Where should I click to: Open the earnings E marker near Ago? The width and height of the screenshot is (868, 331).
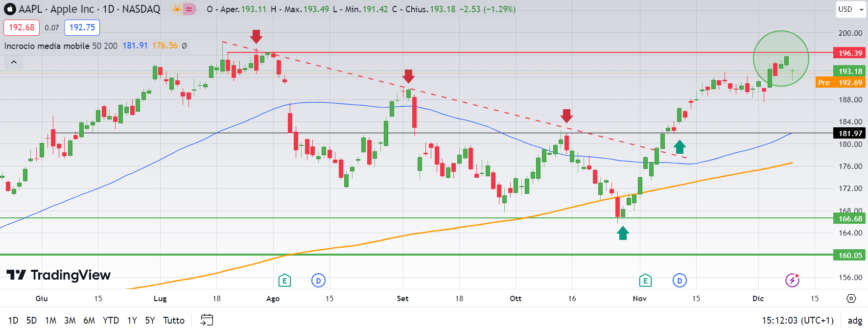tap(284, 281)
